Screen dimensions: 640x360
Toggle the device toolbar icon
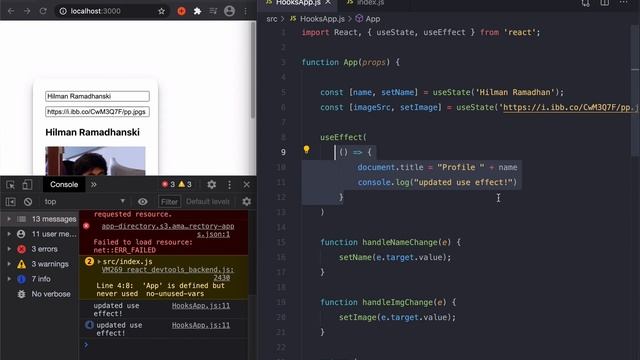click(x=27, y=185)
